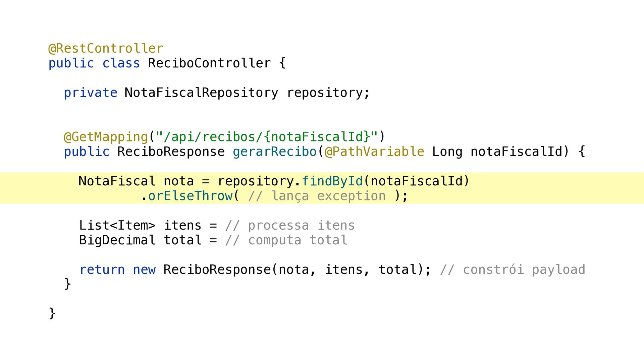This screenshot has width=644, height=362.
Task: Click the "computa total" comment
Action: click(x=286, y=240)
